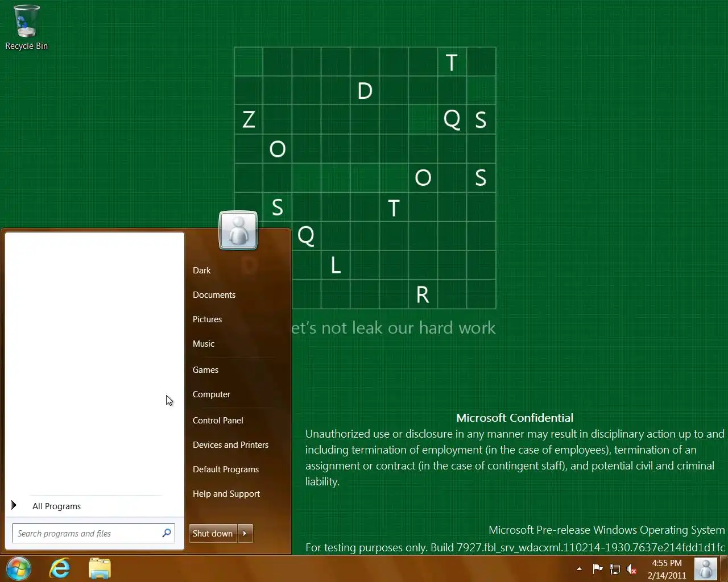This screenshot has height=582, width=728.
Task: Open the clock showing 4:55 PM
Action: click(667, 569)
